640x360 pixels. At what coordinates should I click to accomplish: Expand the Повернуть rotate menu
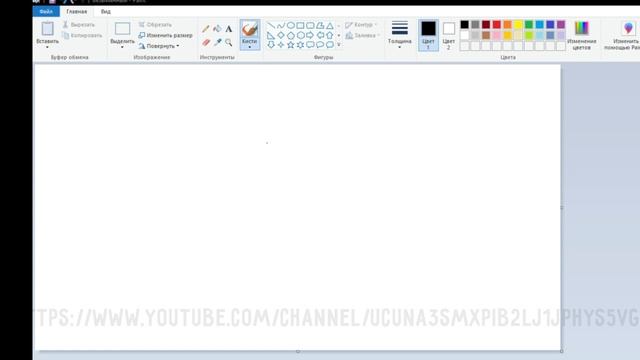click(159, 46)
